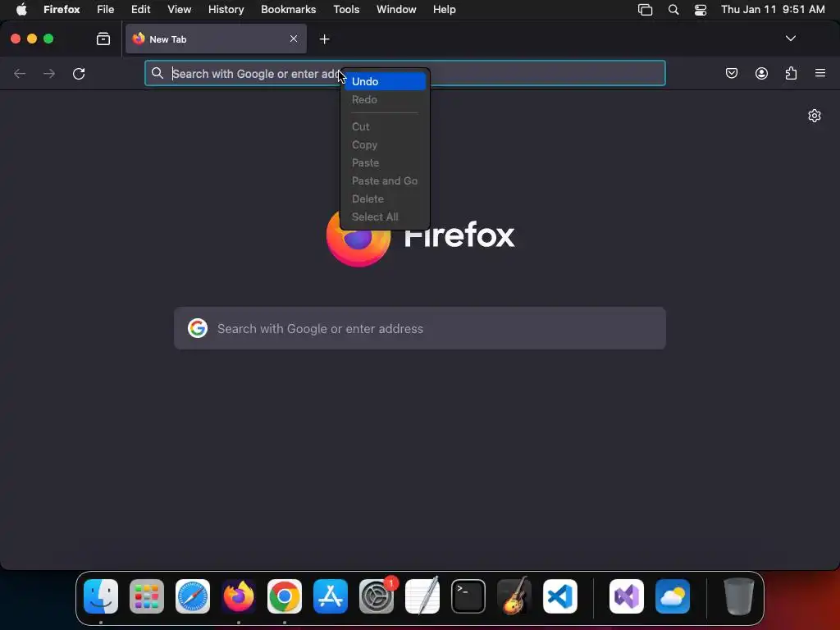Choose Redo in the context menu
Viewport: 840px width, 630px height.
[386, 99]
